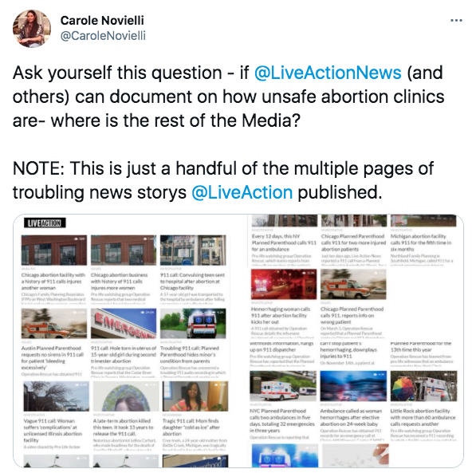Click the EMERGENCY sign article thumbnail

[x=124, y=323]
